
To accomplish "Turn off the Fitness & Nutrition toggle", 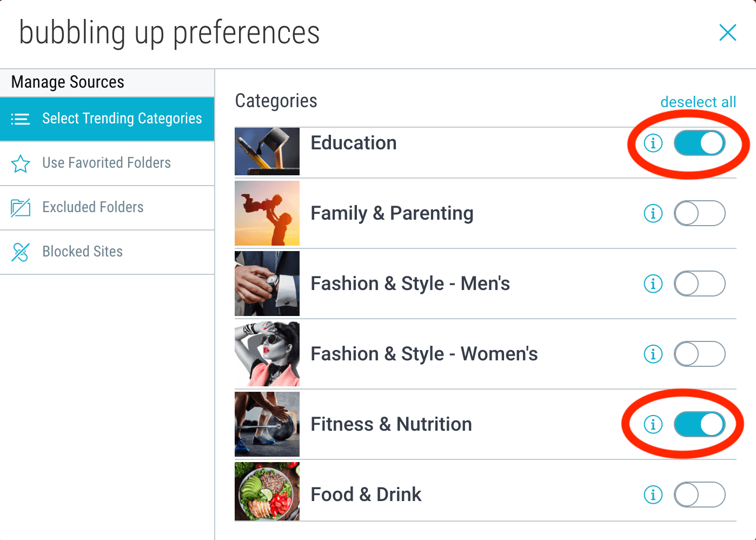I will click(699, 424).
